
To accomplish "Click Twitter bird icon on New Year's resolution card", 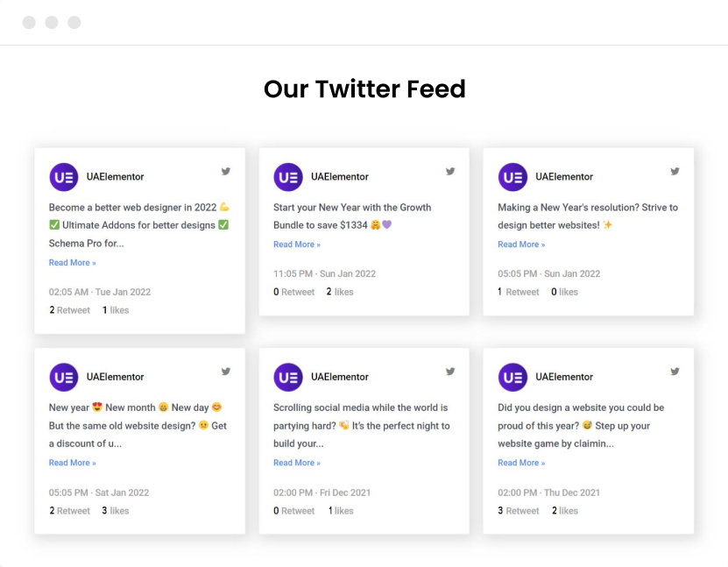I will (675, 172).
